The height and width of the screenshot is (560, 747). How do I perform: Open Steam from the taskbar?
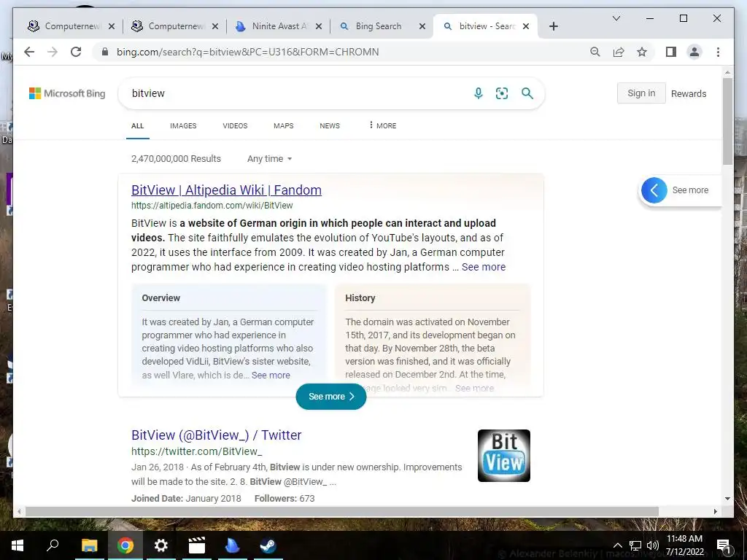[x=268, y=545]
